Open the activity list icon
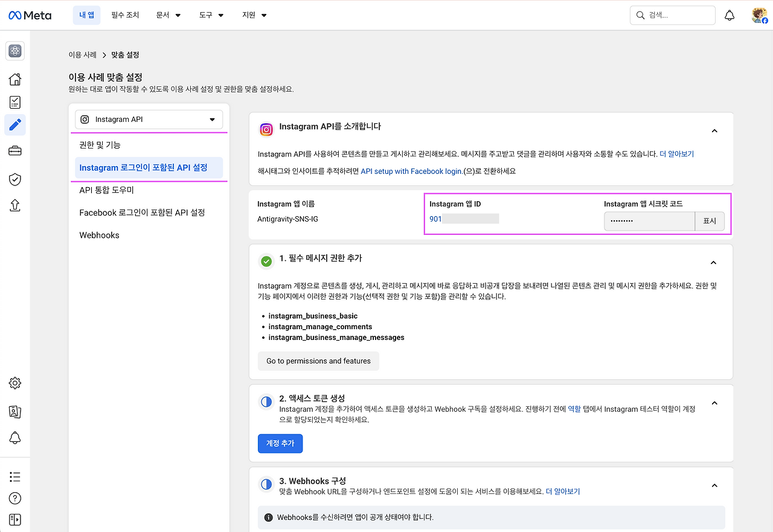 (x=15, y=477)
